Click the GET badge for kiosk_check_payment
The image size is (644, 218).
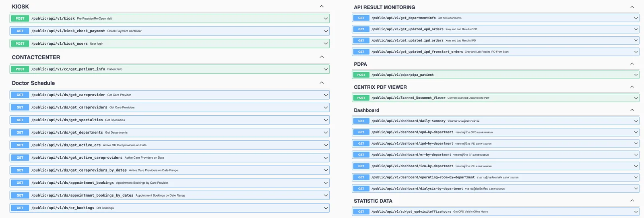coord(20,31)
